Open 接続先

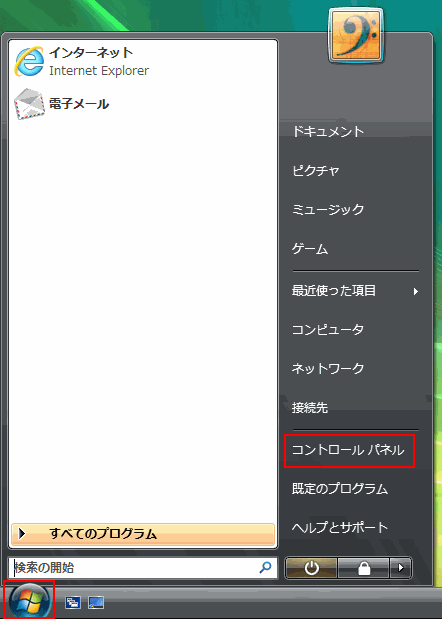tap(310, 407)
